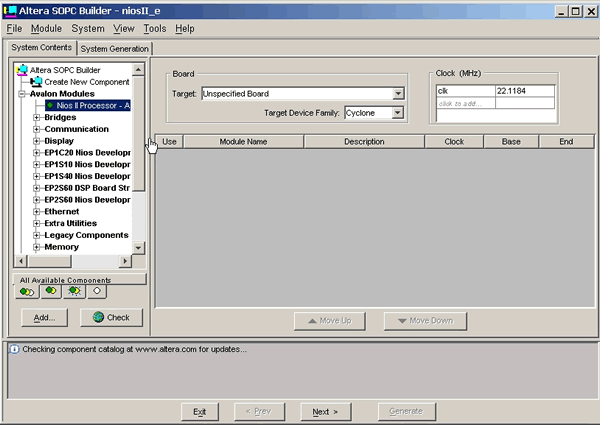This screenshot has width=600, height=425.
Task: Click the Altera SOPC Builder root tree icon
Action: (23, 70)
